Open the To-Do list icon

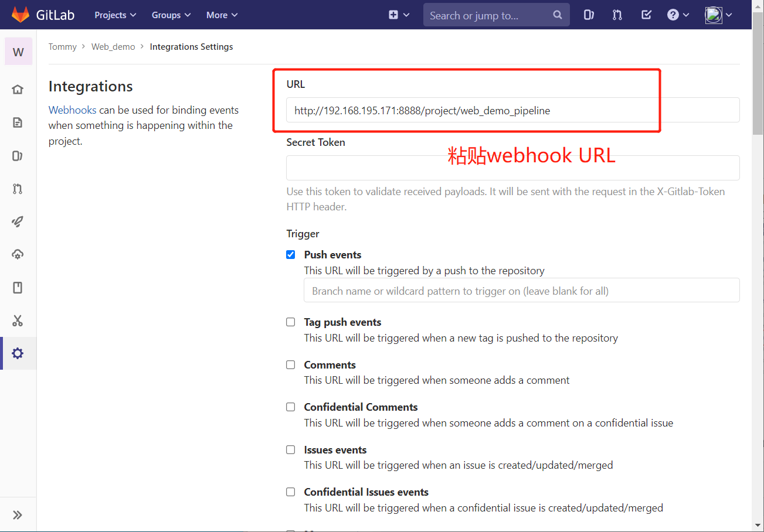[646, 15]
